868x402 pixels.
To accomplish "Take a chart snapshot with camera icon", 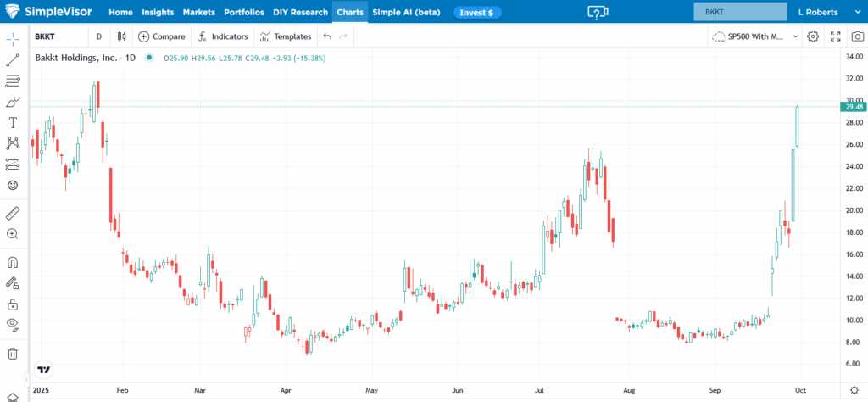I will [x=857, y=36].
